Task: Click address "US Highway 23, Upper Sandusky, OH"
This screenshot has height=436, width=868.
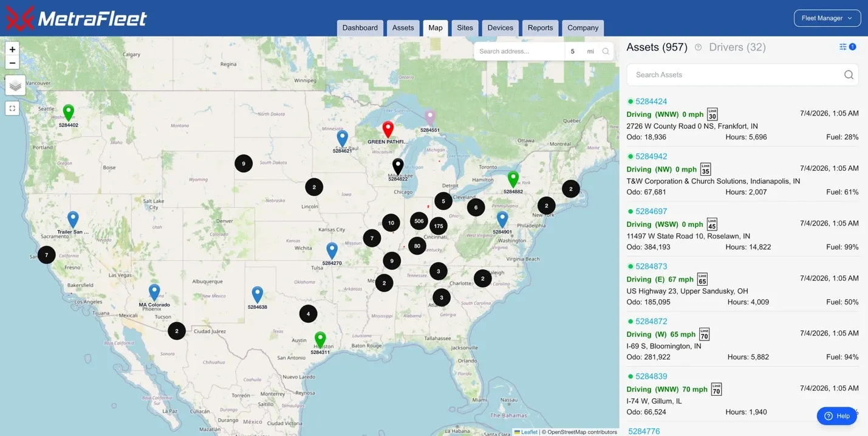Action: [x=687, y=291]
